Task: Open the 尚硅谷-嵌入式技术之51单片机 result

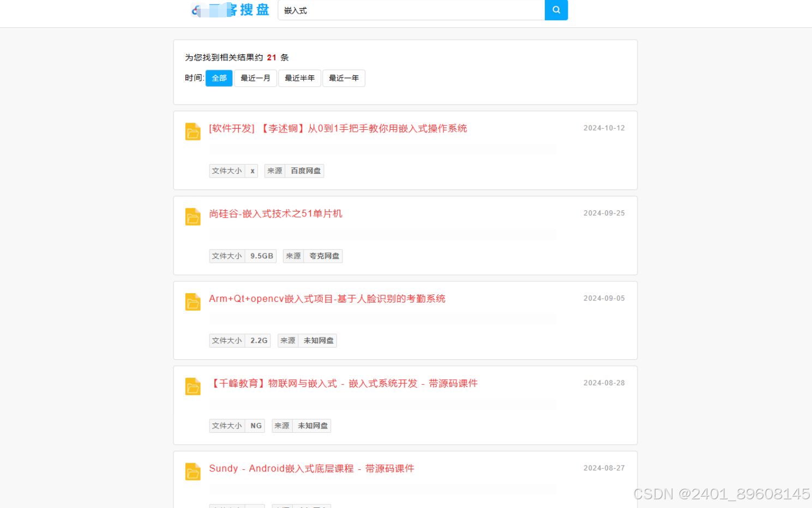Action: 275,213
